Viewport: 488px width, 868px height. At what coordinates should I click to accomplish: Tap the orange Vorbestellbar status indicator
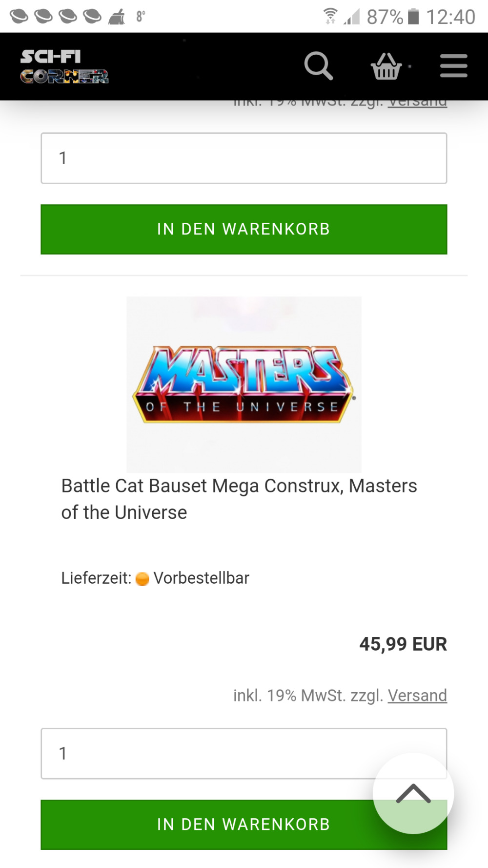pos(142,579)
